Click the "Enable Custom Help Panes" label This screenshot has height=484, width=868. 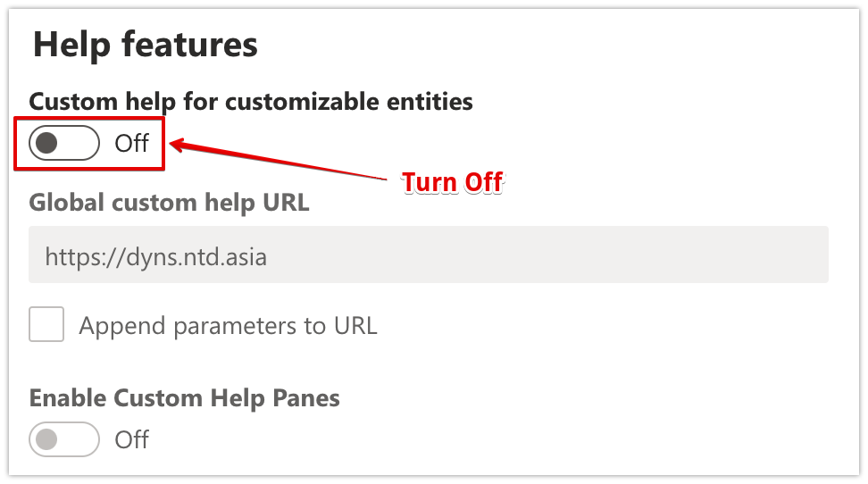[x=185, y=397]
